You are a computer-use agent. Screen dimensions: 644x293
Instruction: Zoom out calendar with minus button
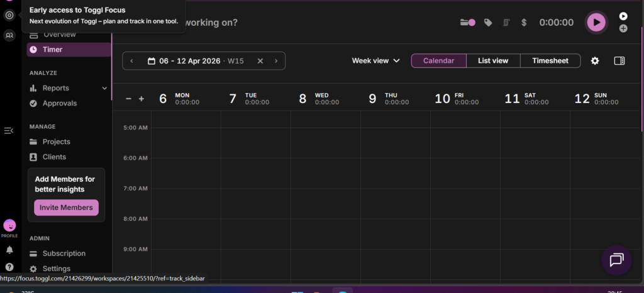[x=128, y=99]
